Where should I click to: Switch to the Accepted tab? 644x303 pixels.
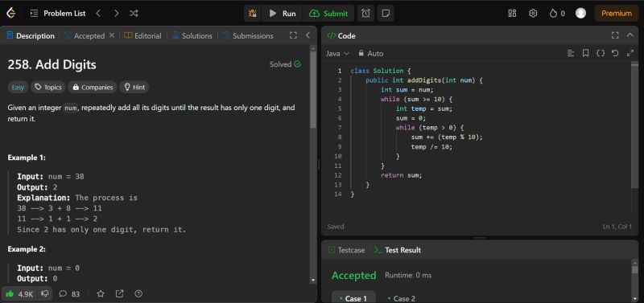click(85, 35)
